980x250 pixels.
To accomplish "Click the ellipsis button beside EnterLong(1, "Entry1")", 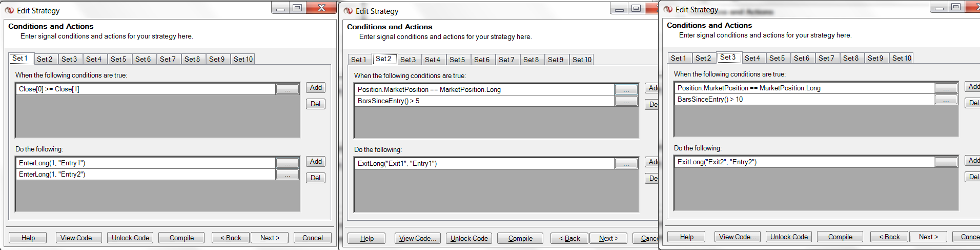I will [287, 163].
